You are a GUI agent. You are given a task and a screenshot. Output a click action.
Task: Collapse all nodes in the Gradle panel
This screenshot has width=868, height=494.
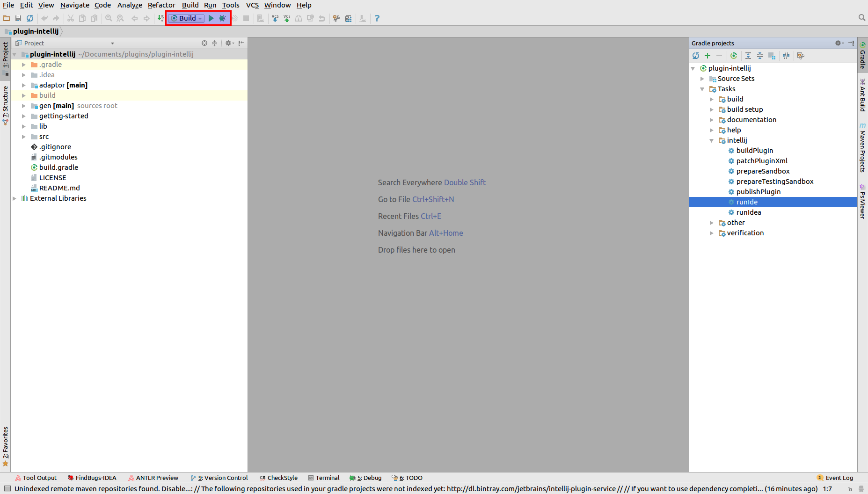[x=760, y=56]
